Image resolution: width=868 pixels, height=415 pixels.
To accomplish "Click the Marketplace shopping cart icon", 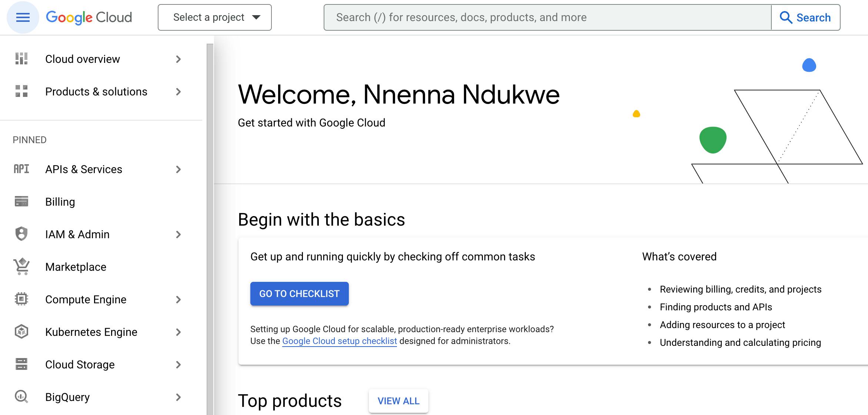I will [21, 267].
